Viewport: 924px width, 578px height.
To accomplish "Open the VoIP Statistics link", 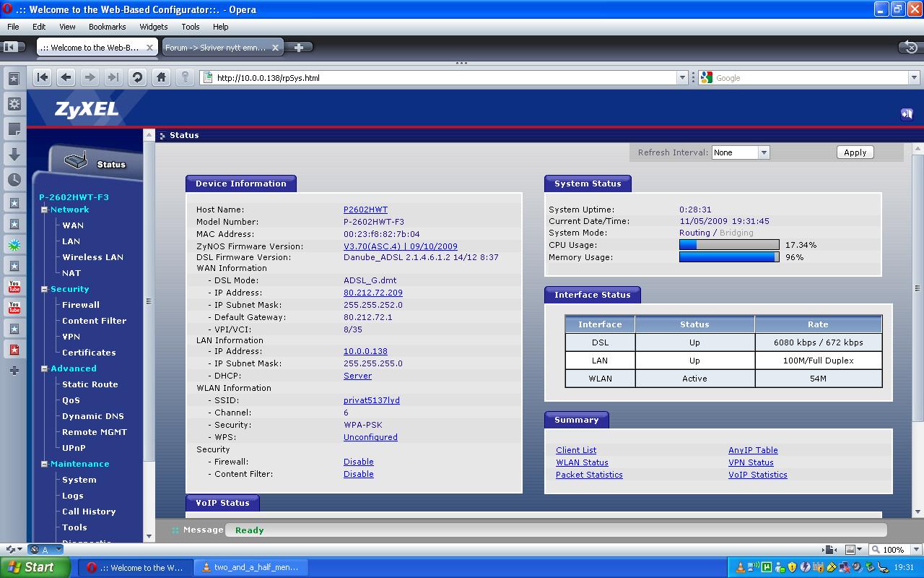I will coord(758,475).
